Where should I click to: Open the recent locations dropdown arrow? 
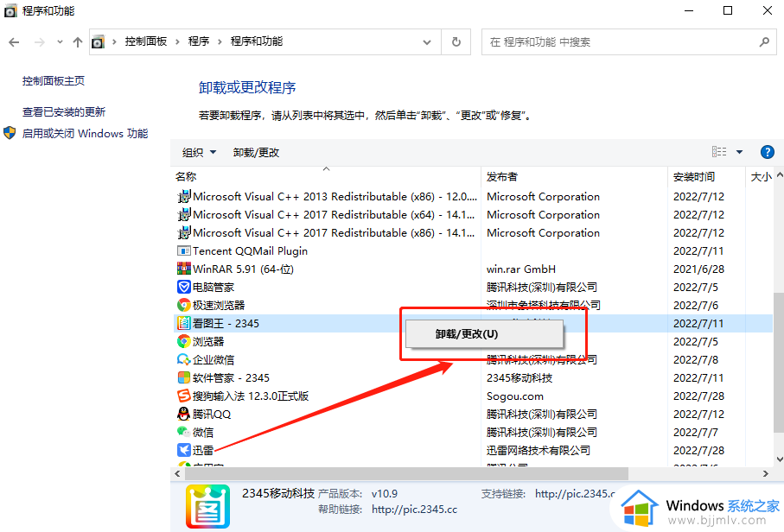(60, 42)
